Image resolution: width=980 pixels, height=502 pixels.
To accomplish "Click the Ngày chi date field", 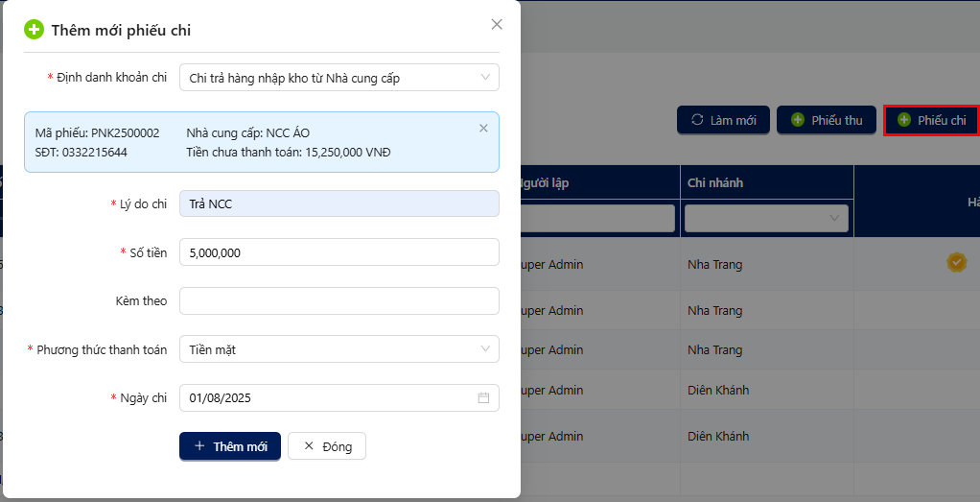I will (x=326, y=398).
